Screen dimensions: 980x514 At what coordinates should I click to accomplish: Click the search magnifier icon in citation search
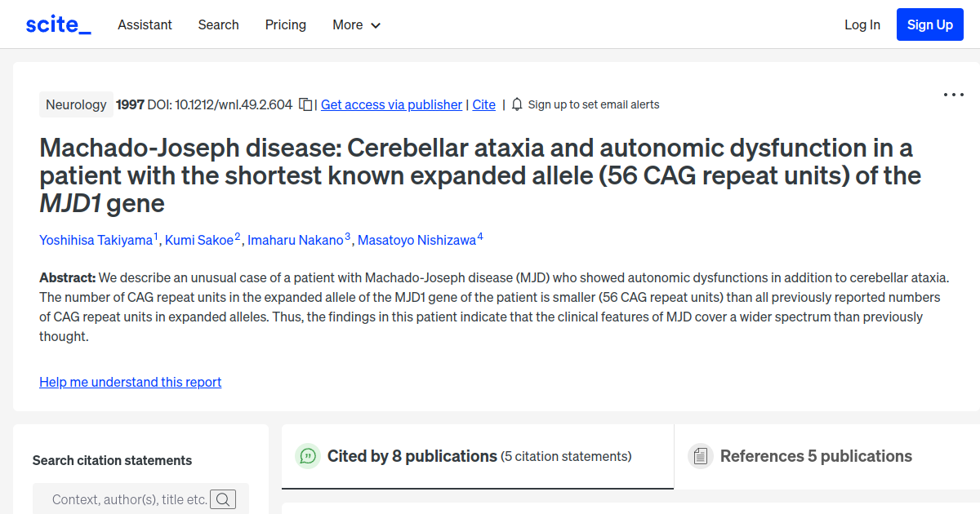pos(223,499)
